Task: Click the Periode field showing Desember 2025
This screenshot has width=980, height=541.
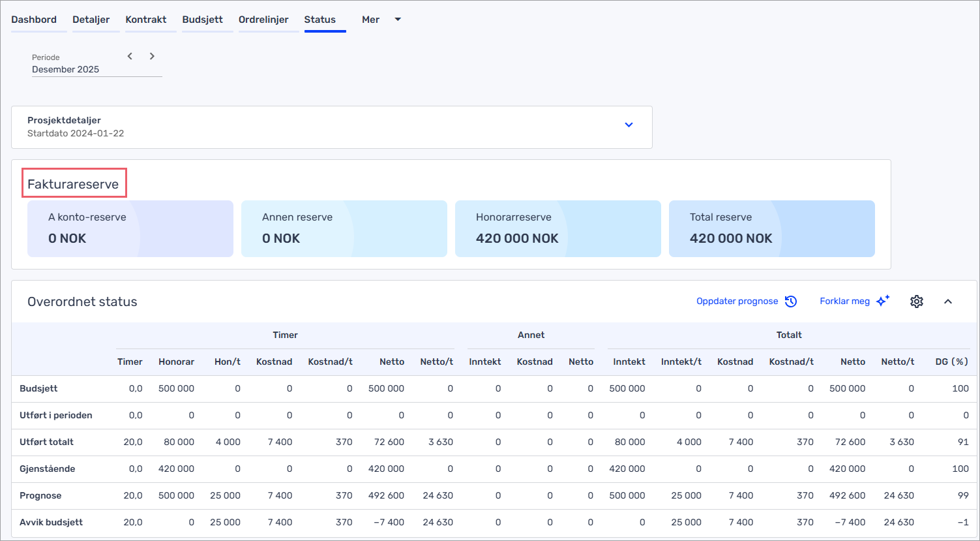Action: pos(66,69)
